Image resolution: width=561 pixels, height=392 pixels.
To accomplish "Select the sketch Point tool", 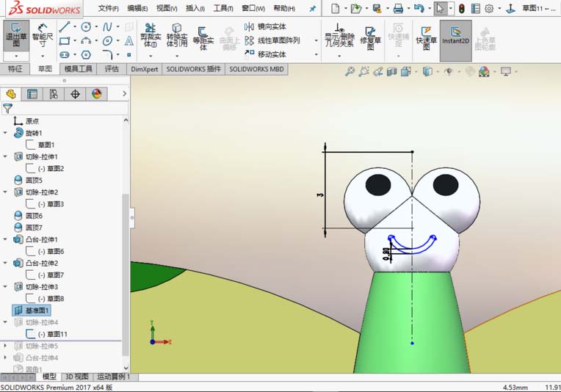I will (x=129, y=55).
